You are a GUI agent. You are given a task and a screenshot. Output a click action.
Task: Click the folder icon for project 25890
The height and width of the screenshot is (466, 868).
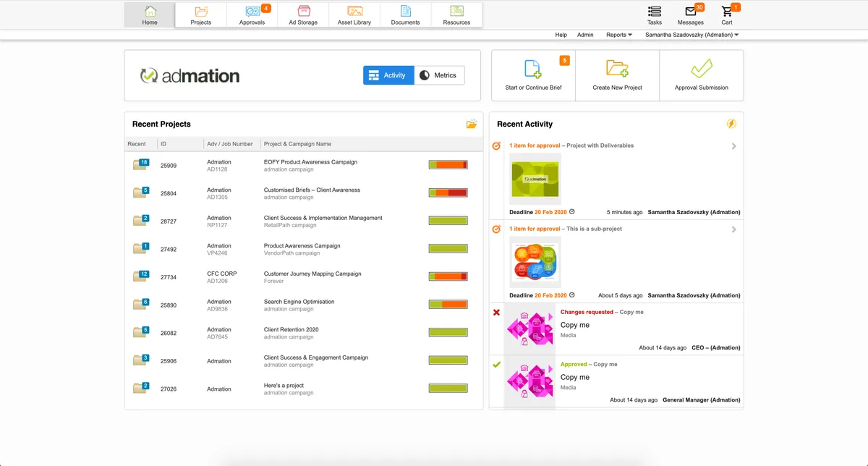(140, 305)
